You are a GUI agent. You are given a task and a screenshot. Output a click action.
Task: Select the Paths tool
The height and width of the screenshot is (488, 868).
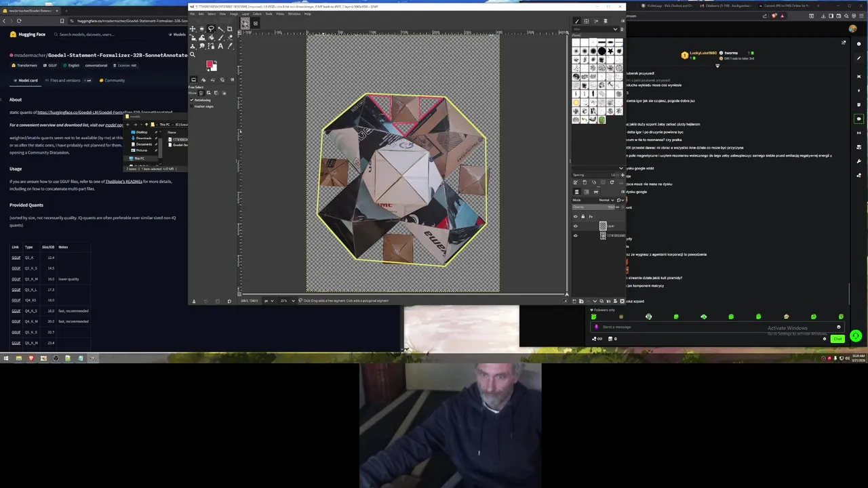point(211,46)
